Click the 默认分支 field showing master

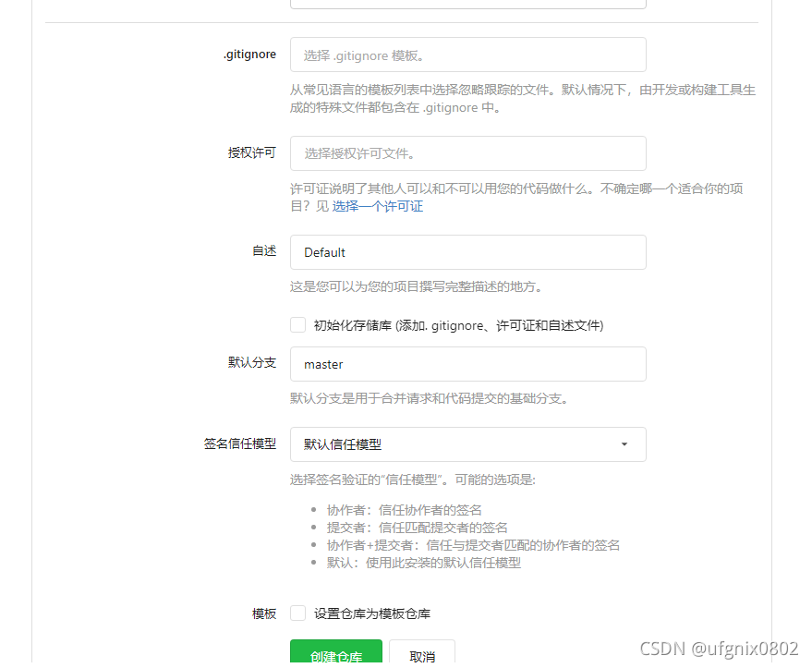467,364
